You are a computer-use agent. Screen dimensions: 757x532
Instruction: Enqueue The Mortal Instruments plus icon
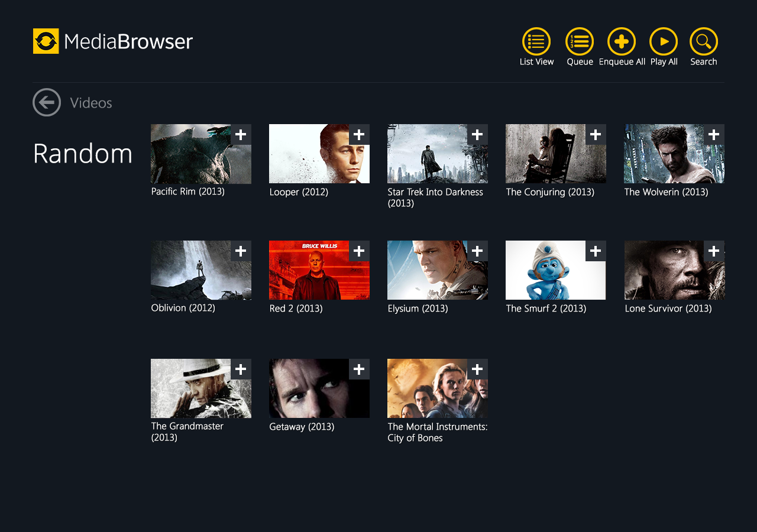pyautogui.click(x=477, y=369)
